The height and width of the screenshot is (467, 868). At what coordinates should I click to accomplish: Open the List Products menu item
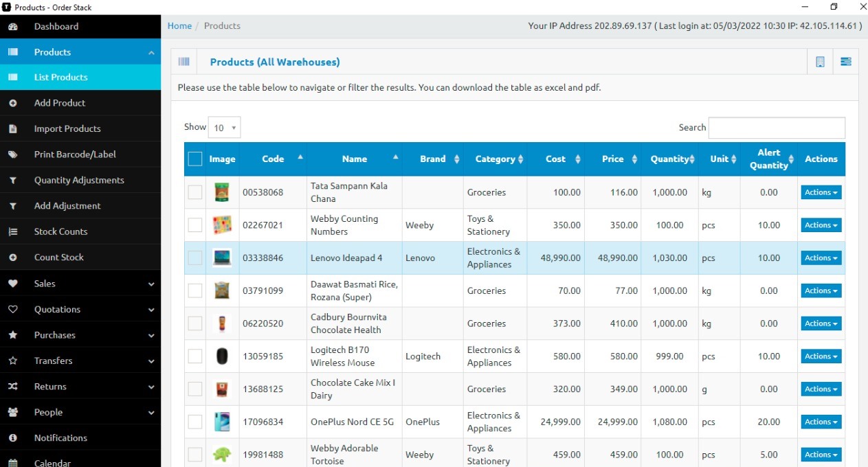pos(80,78)
